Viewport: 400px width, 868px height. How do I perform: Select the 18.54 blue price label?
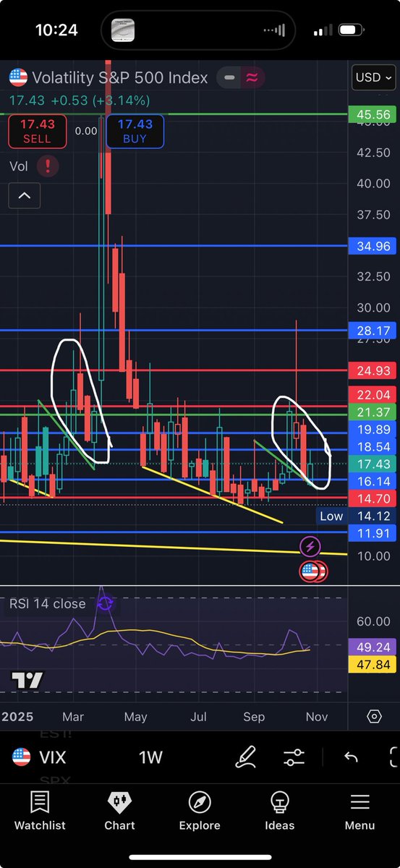pyautogui.click(x=371, y=447)
